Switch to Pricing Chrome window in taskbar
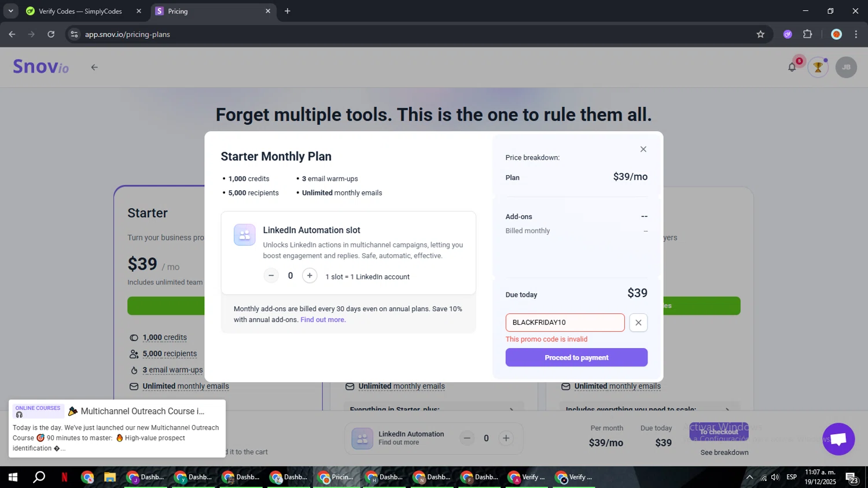Screen dimensions: 868x488 [337, 477]
